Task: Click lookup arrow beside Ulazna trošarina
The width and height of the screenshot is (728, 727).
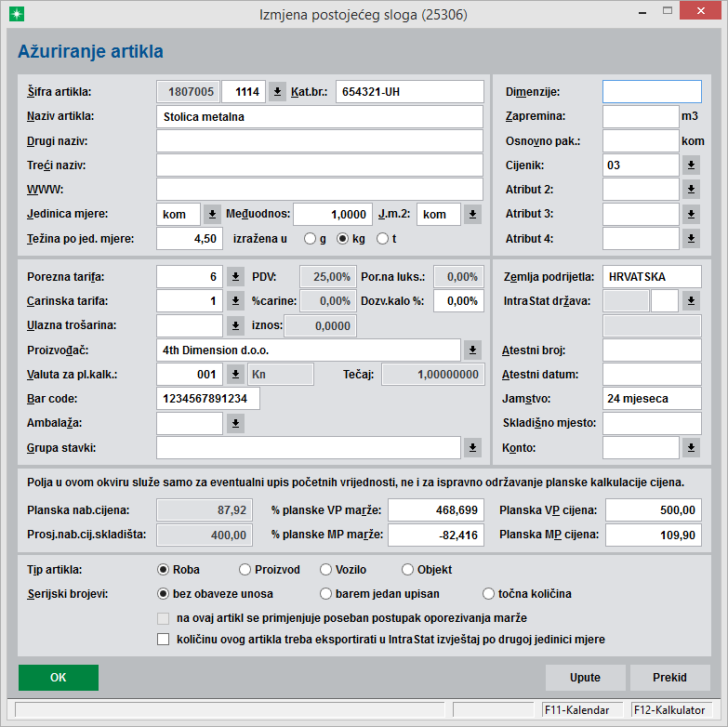Action: (236, 325)
